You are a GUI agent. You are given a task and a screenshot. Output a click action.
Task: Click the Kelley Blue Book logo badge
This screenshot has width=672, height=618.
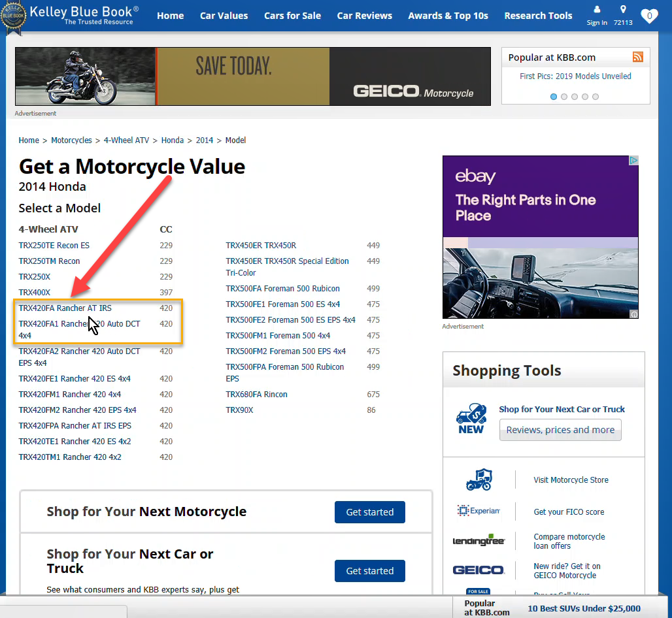[13, 16]
